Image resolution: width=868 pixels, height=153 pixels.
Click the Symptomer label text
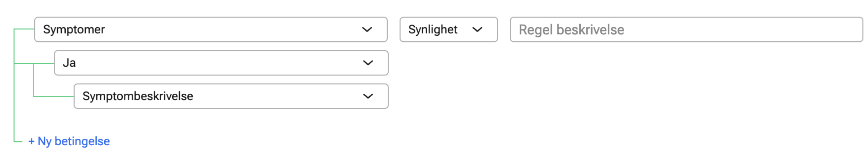coord(74,30)
